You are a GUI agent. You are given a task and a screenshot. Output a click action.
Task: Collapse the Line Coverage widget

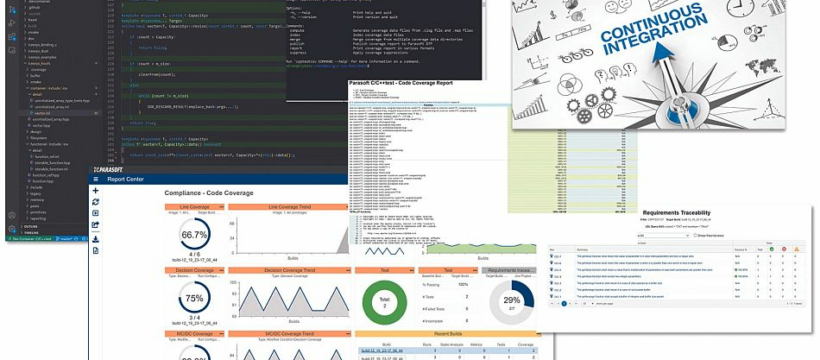point(221,207)
